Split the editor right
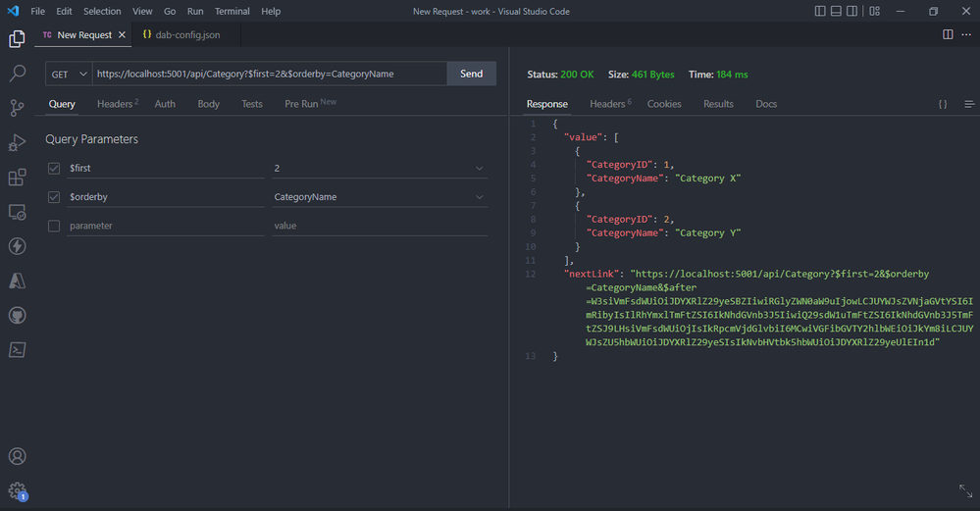Image resolution: width=980 pixels, height=511 pixels. click(948, 34)
